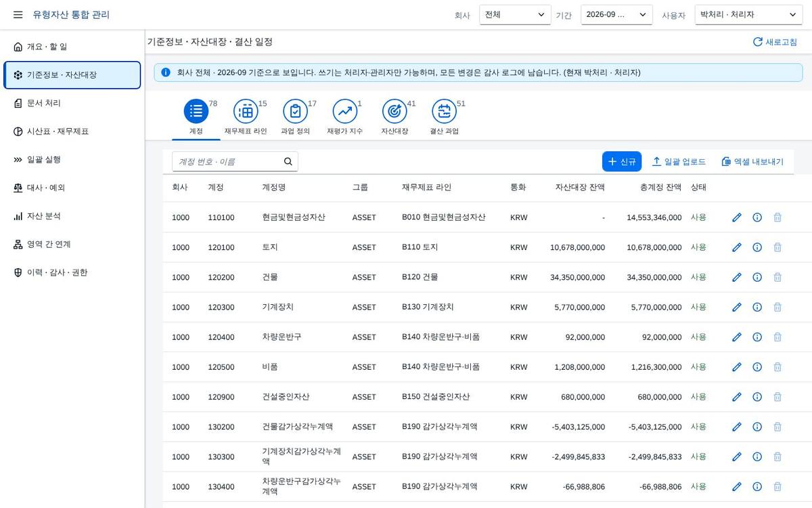This screenshot has height=508, width=812.
Task: Edit the 120300 기계장치 account
Action: pos(737,307)
